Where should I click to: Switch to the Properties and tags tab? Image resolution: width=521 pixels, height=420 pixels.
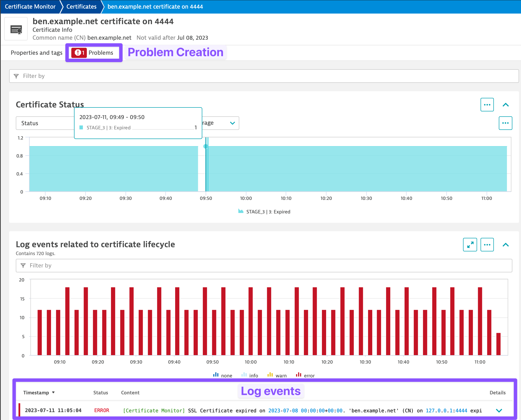[x=36, y=52]
